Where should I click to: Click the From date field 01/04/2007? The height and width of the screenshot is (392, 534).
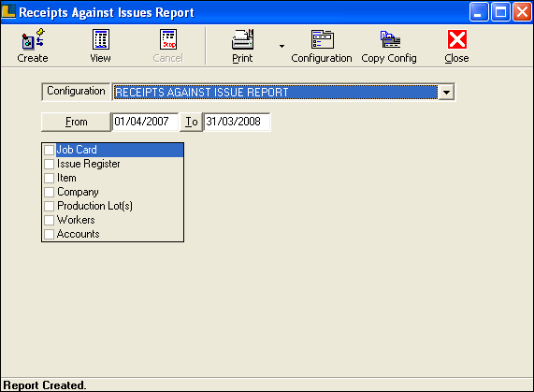point(145,122)
